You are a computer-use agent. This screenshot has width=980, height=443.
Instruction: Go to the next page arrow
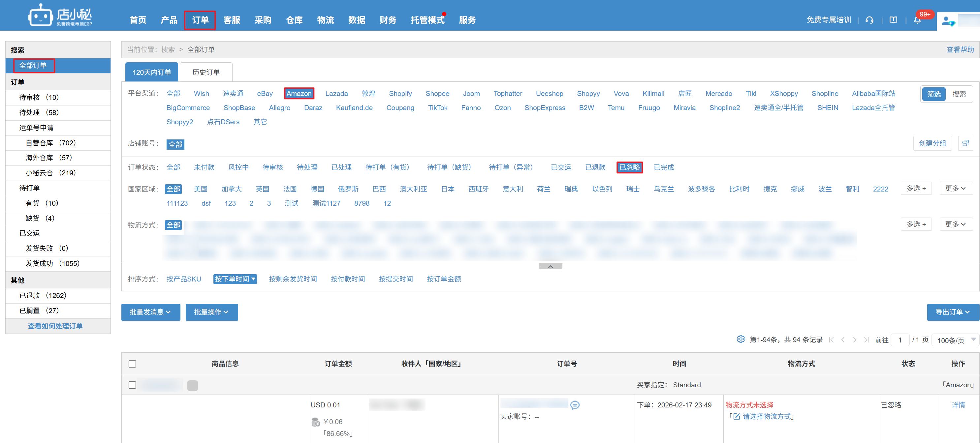pos(854,340)
